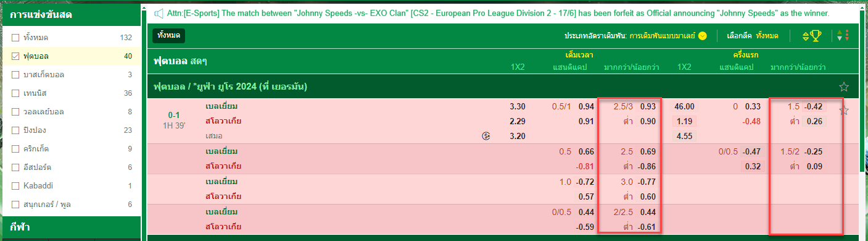Favorite the UEFA Euro 2024 league star
The height and width of the screenshot is (241, 868).
pos(844,87)
